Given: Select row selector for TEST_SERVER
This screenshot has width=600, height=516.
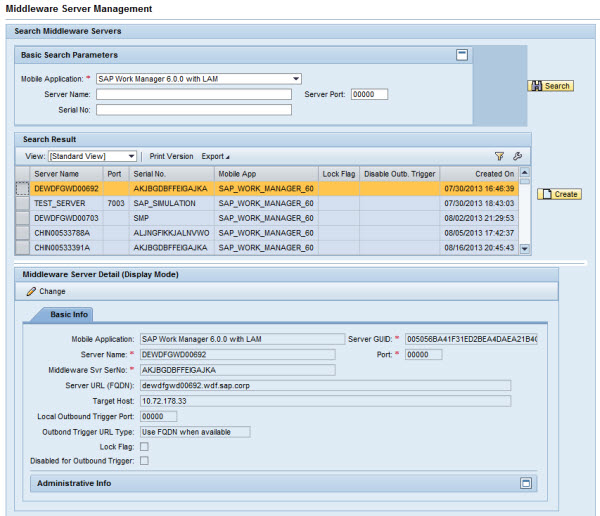Looking at the screenshot, I should [x=22, y=203].
